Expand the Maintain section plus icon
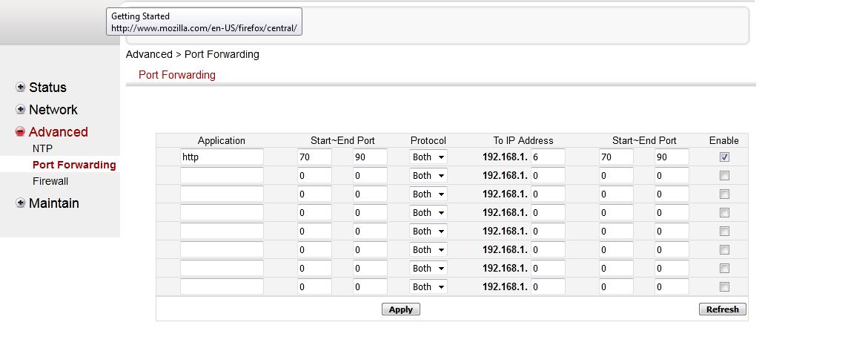This screenshot has width=868, height=351. [x=21, y=203]
